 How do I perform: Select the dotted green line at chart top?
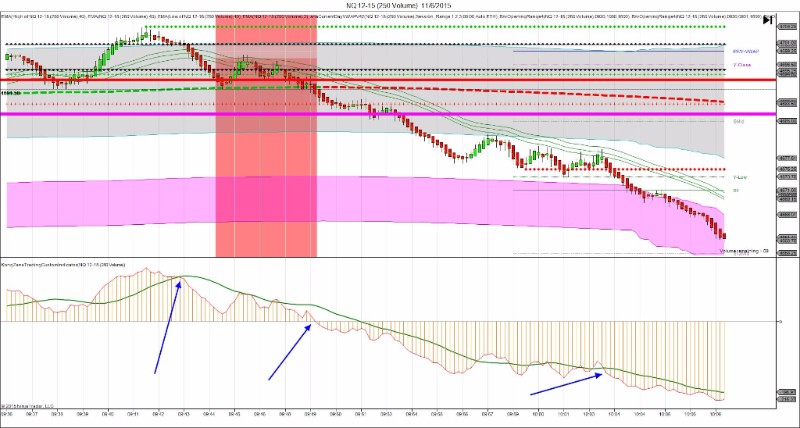(x=435, y=26)
